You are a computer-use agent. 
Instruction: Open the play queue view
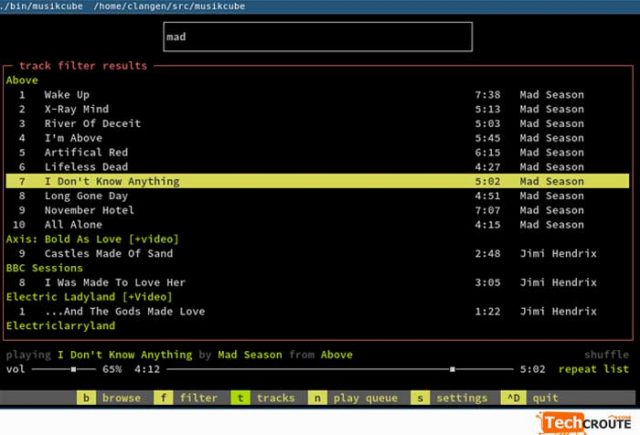[365, 398]
